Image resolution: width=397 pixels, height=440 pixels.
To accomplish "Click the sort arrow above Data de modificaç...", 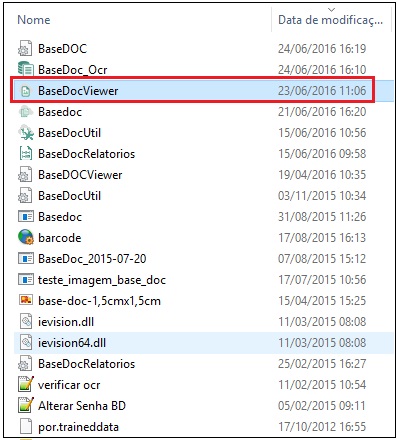I will point(331,9).
